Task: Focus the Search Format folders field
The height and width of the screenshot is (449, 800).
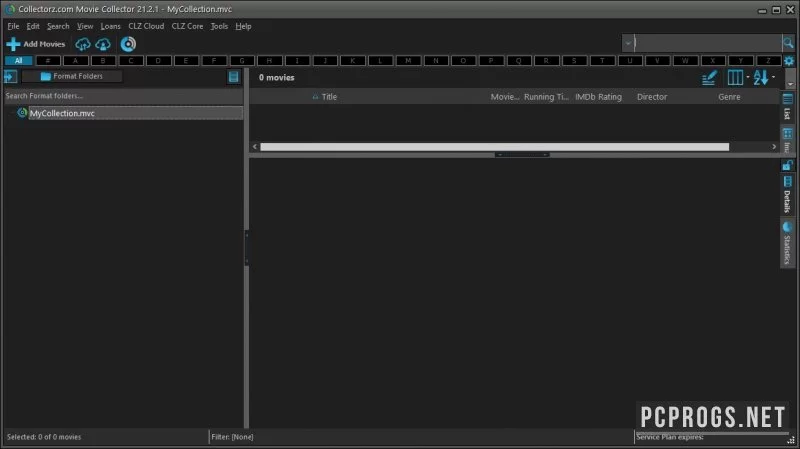Action: pos(123,96)
